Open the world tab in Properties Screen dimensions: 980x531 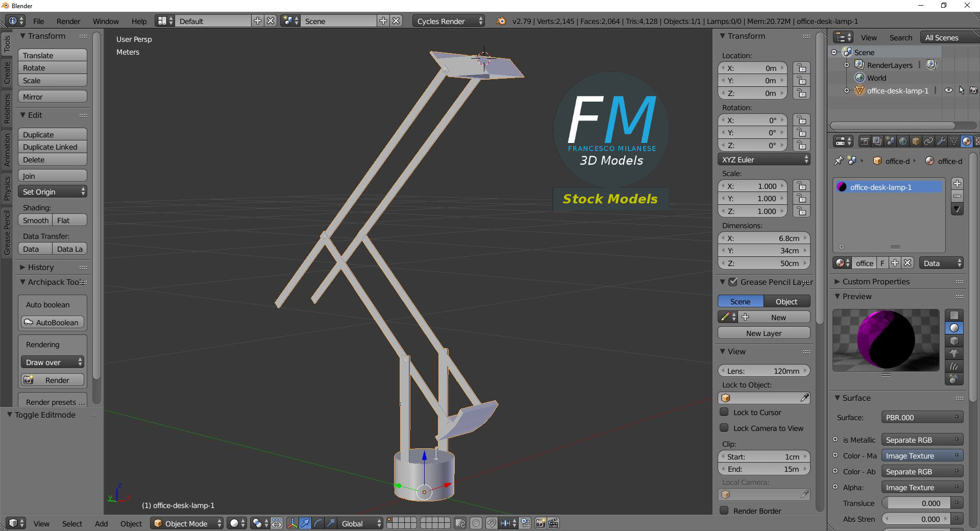coord(903,141)
